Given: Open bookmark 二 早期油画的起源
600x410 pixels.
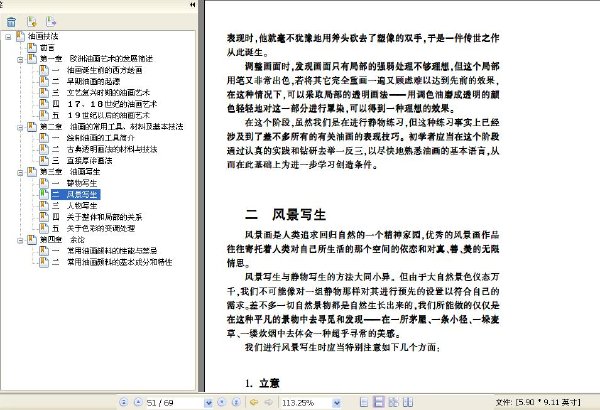Looking at the screenshot, I should point(86,81).
